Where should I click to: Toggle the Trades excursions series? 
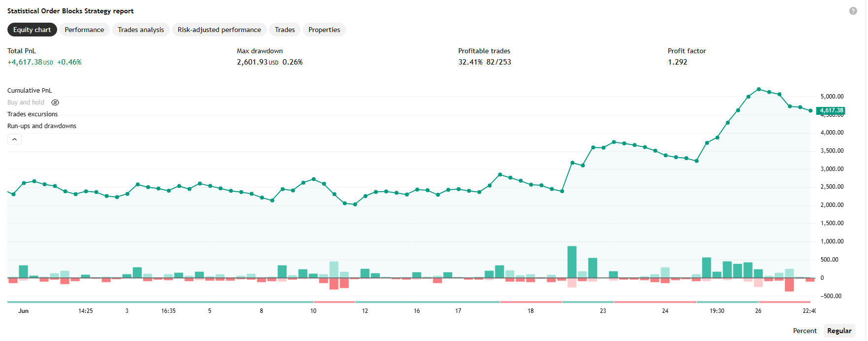coord(33,114)
